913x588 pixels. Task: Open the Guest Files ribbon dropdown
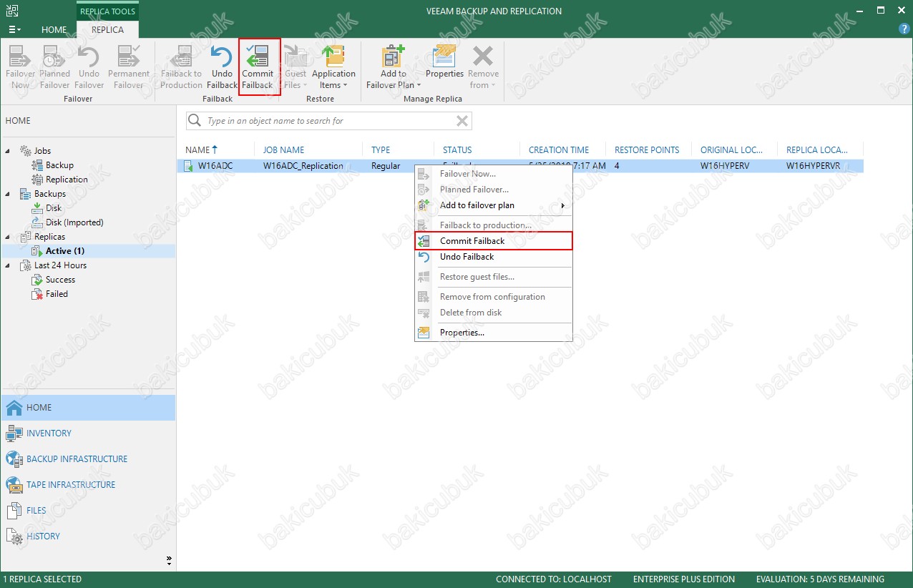(296, 67)
